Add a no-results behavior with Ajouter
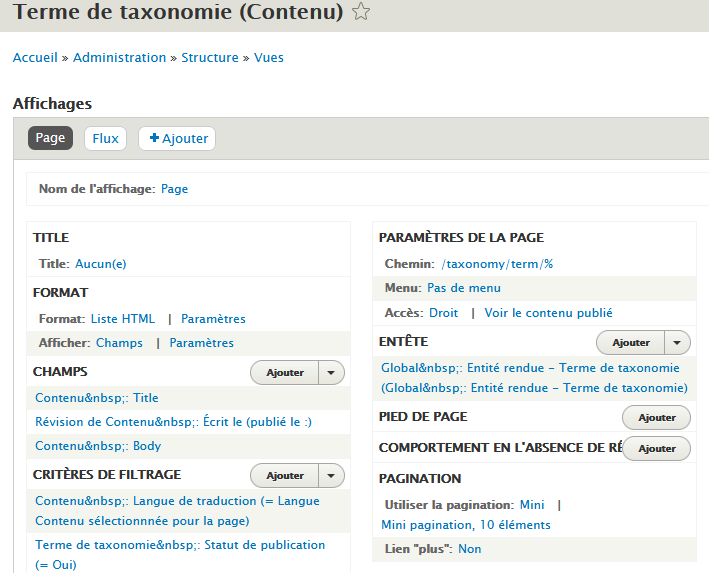This screenshot has height=573, width=709. pos(656,448)
